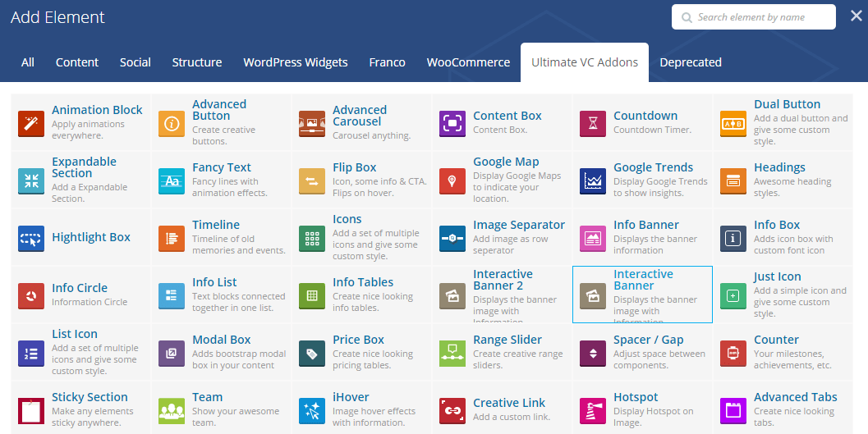The width and height of the screenshot is (868, 434).
Task: Click the Fancy Text Aa icon
Action: click(x=172, y=180)
